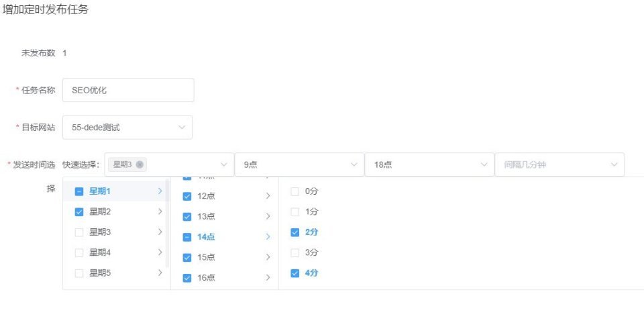Expand 星期5 chevron arrow
The width and height of the screenshot is (644, 331).
[160, 273]
